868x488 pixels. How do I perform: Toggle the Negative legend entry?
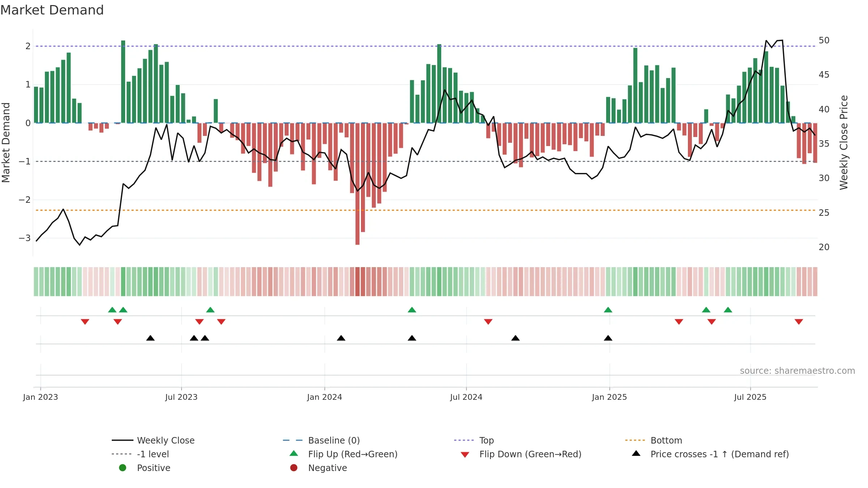(318, 468)
